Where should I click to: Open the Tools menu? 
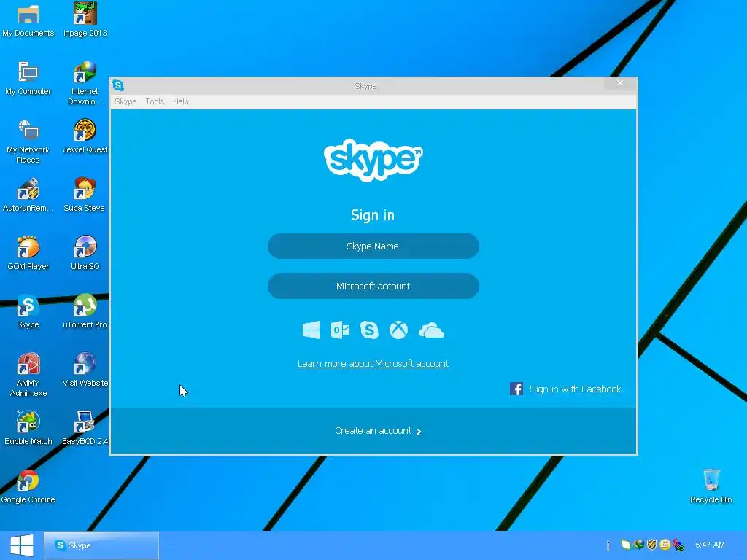tap(155, 101)
